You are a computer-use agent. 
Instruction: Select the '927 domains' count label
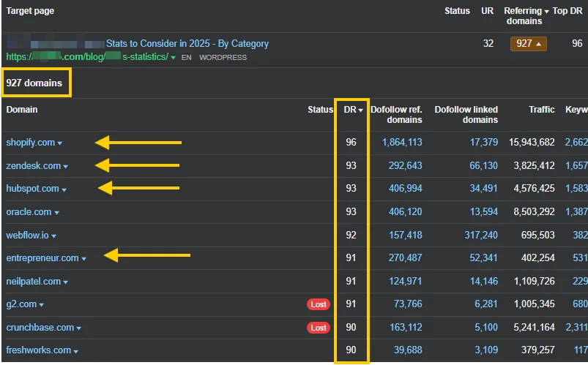click(34, 83)
